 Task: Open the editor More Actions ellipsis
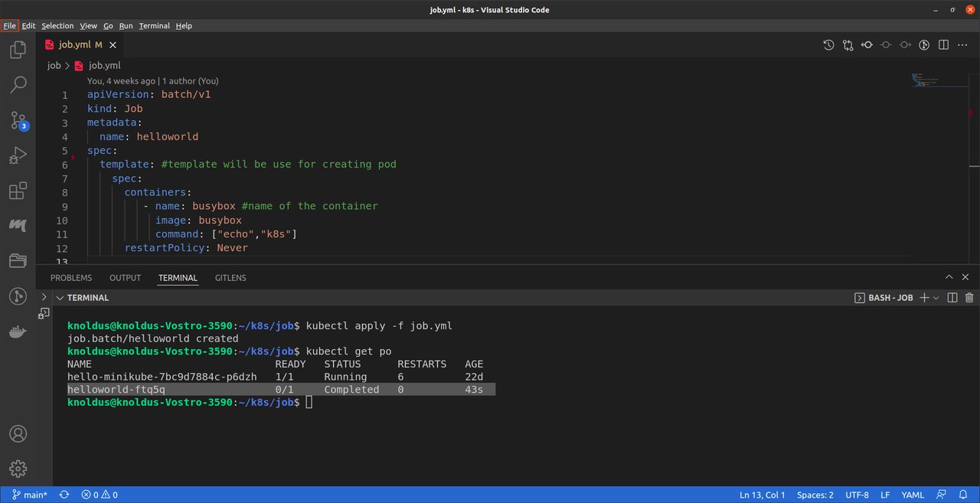(x=962, y=45)
